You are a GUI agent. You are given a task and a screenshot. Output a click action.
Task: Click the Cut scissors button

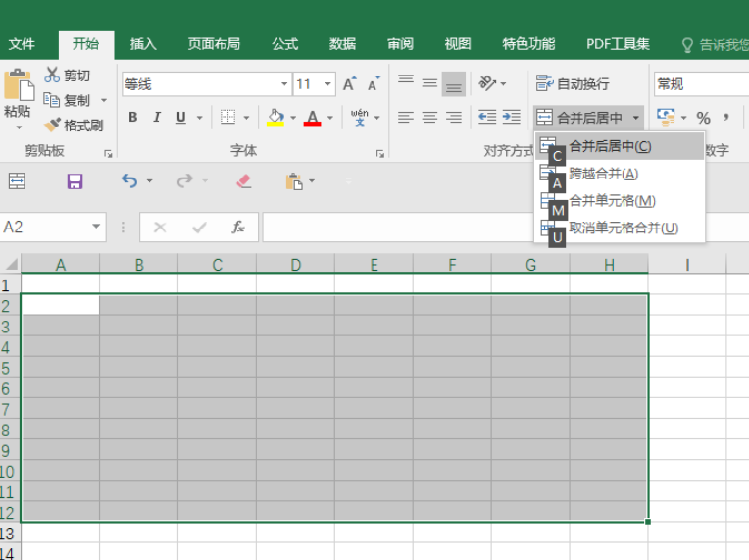[67, 75]
